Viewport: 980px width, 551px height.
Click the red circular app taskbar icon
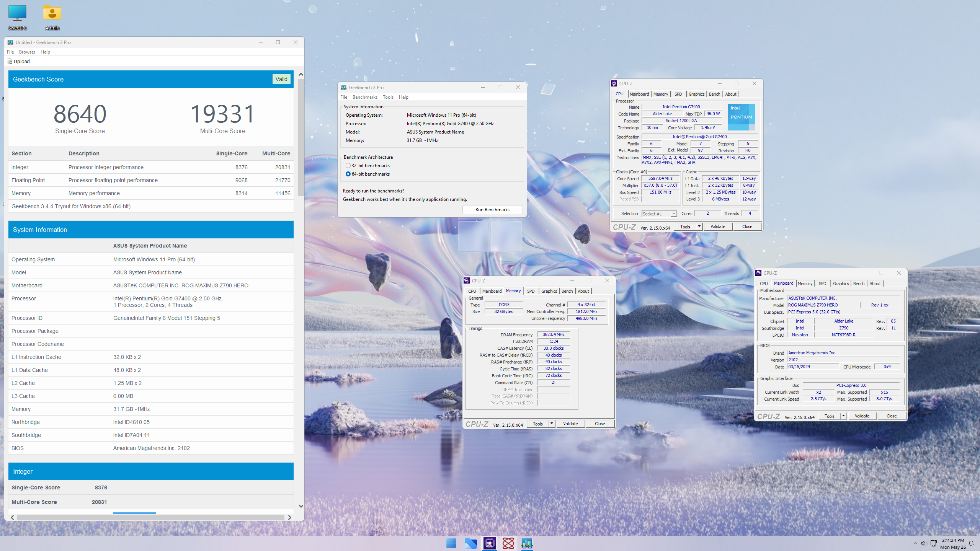point(508,543)
